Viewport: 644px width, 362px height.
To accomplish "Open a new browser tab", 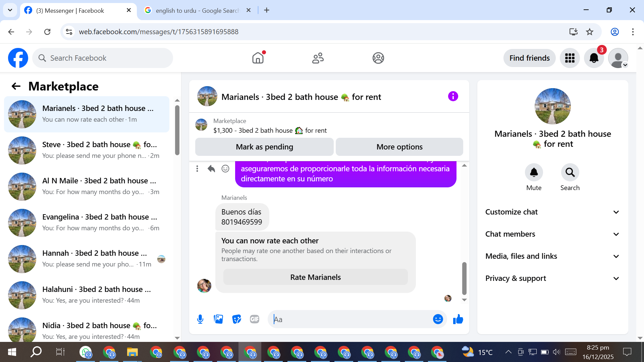I will click(x=267, y=10).
